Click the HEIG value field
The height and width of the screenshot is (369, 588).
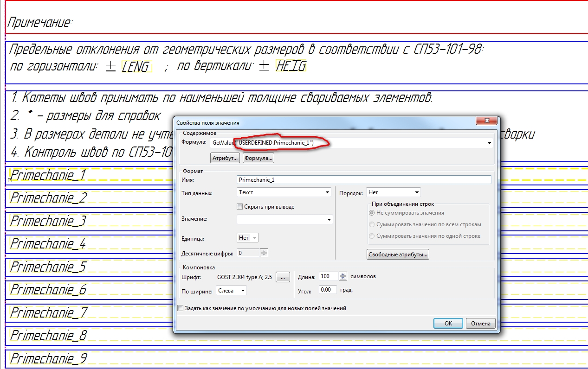coord(291,66)
